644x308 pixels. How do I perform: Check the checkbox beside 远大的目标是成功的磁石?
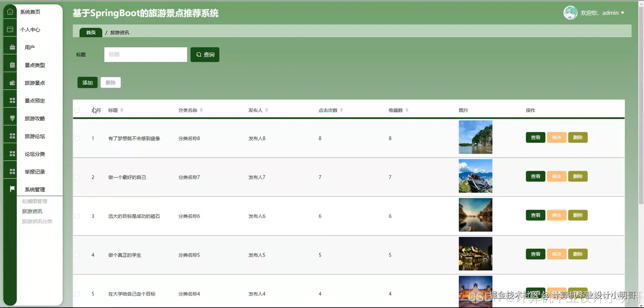[x=77, y=216]
